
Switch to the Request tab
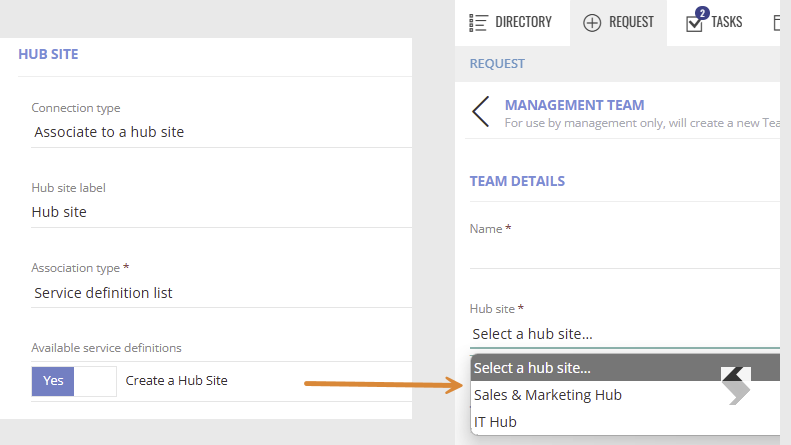coord(618,23)
